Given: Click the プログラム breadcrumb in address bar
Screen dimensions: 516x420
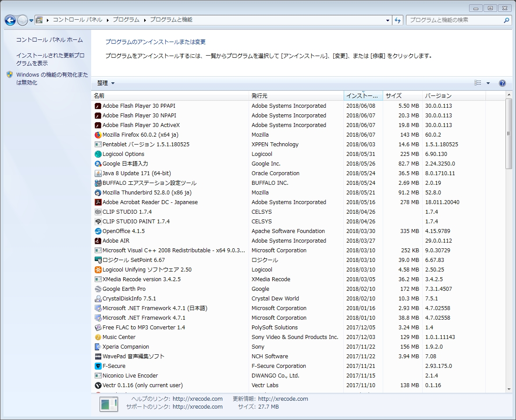Looking at the screenshot, I should coord(126,20).
